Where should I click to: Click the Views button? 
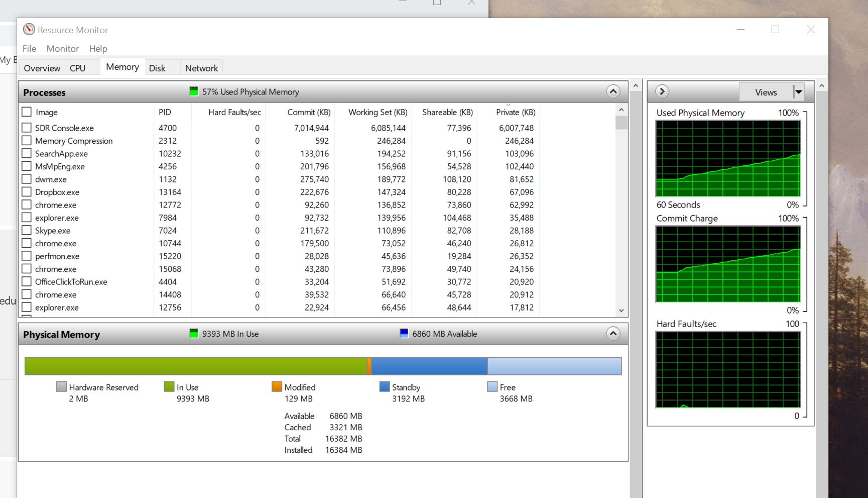click(x=766, y=92)
